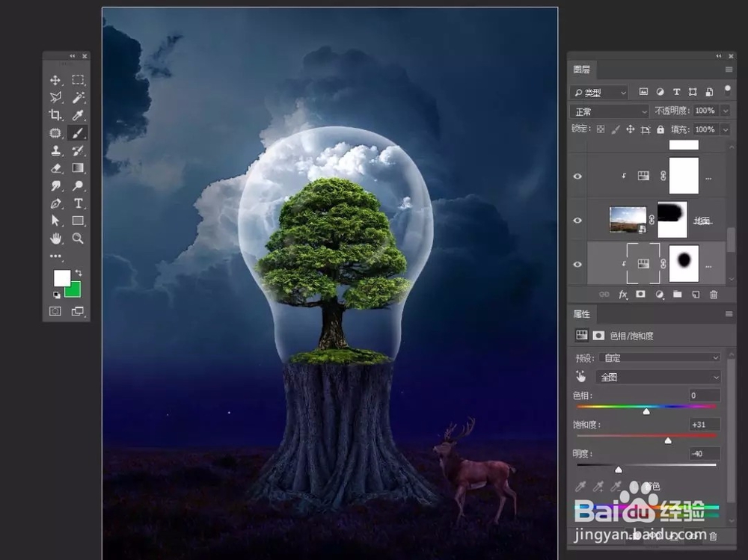748x560 pixels.
Task: Select the Zoom tool
Action: (78, 239)
